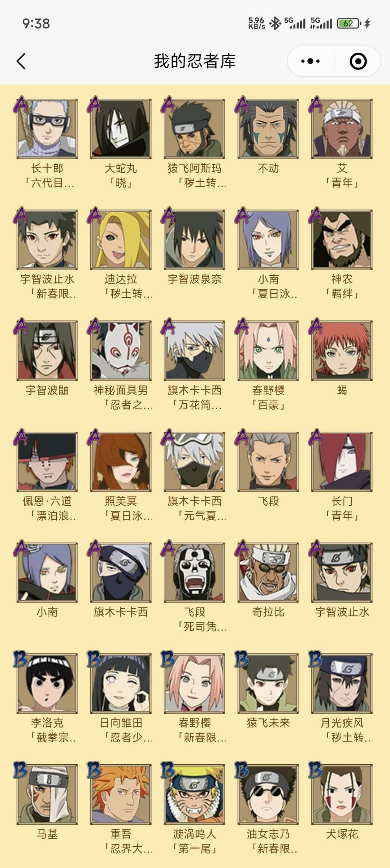Open the 春野樱「百豪」A-rank card
The height and width of the screenshot is (868, 390).
[x=268, y=350]
